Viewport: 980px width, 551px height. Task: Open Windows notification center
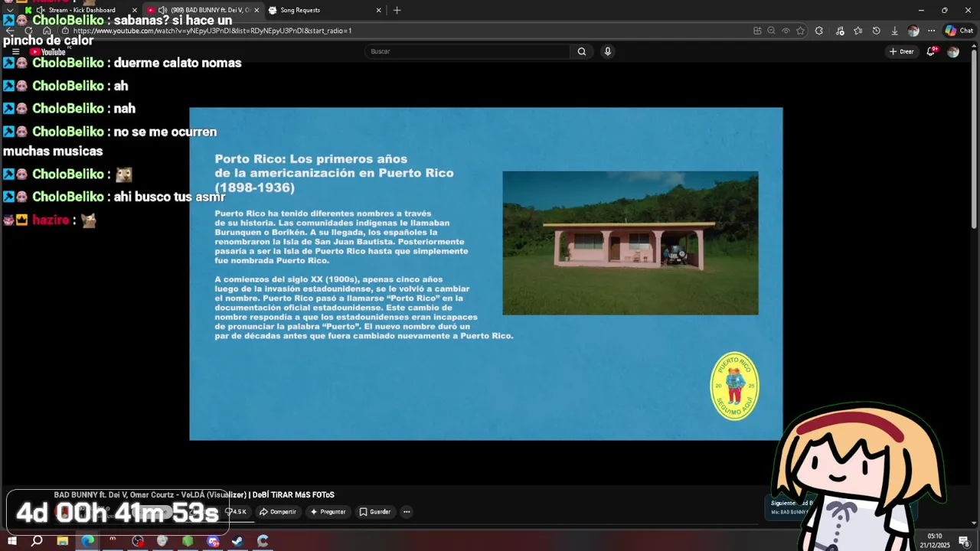click(x=964, y=541)
